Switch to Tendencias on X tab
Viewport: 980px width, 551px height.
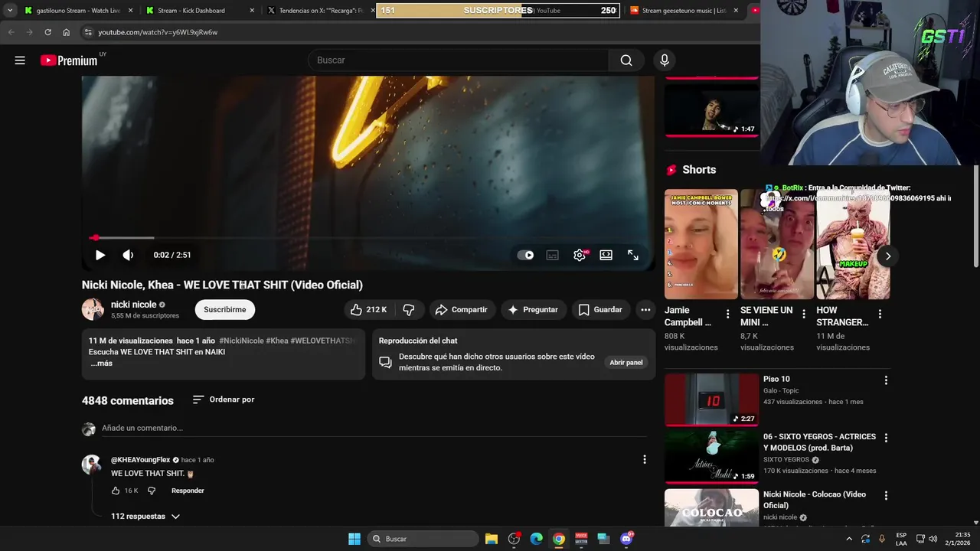pyautogui.click(x=320, y=11)
